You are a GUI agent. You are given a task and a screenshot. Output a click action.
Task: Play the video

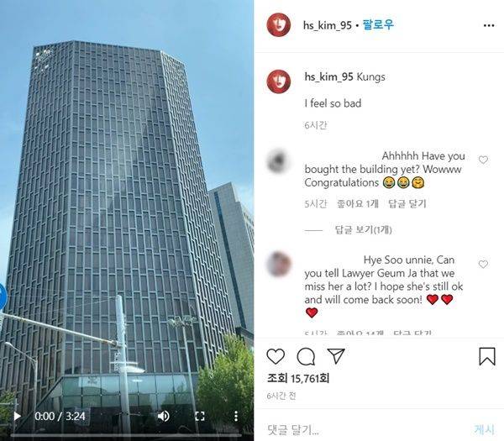click(17, 417)
